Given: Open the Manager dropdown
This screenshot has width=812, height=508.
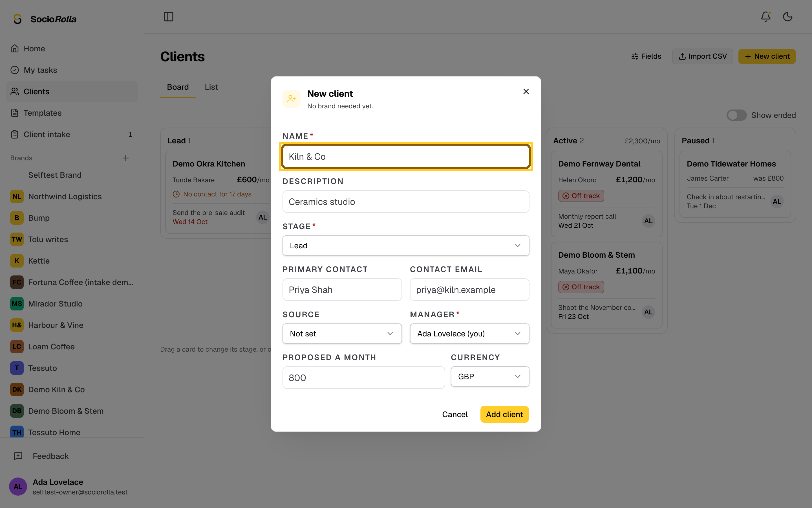Looking at the screenshot, I should [x=469, y=334].
